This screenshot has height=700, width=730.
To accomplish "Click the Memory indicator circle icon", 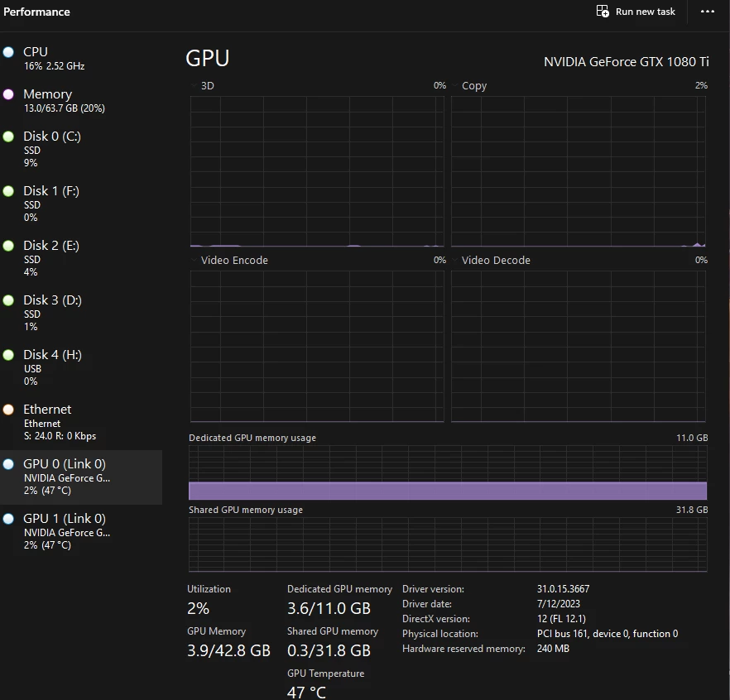I will pyautogui.click(x=8, y=94).
